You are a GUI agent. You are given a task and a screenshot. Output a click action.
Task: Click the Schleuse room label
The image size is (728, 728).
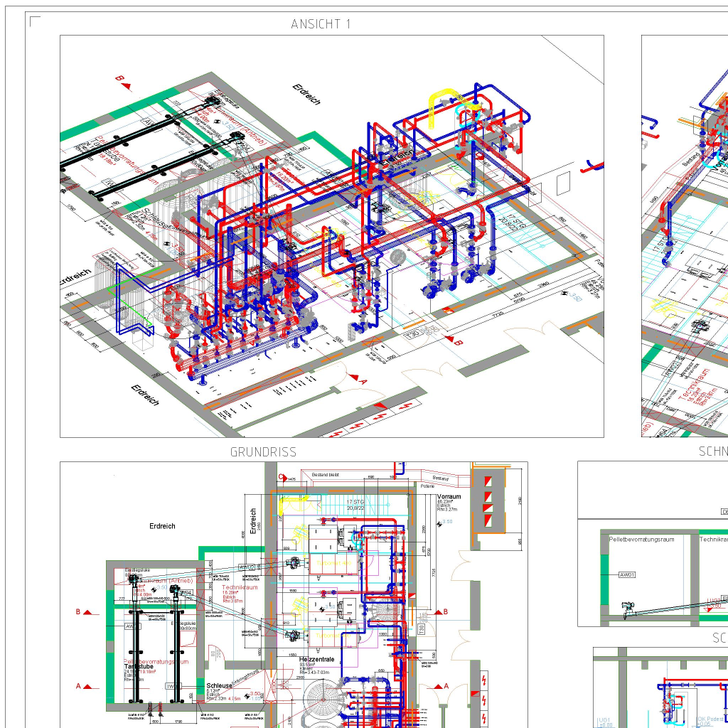219,687
